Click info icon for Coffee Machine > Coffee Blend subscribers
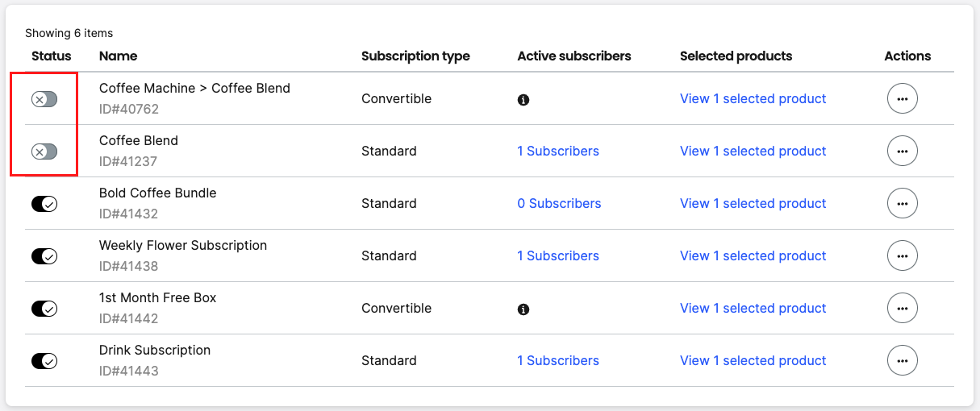The height and width of the screenshot is (411, 980). pyautogui.click(x=523, y=100)
